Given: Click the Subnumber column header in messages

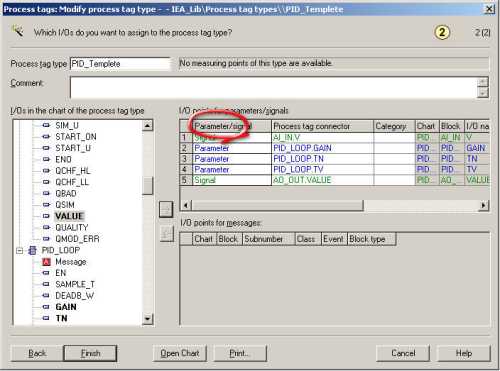Looking at the screenshot, I should 269,239.
